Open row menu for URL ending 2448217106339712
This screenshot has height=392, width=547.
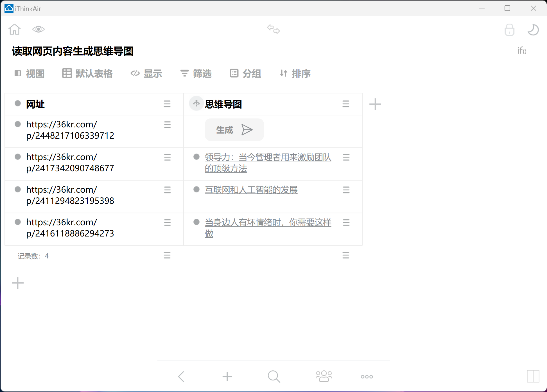click(x=167, y=125)
